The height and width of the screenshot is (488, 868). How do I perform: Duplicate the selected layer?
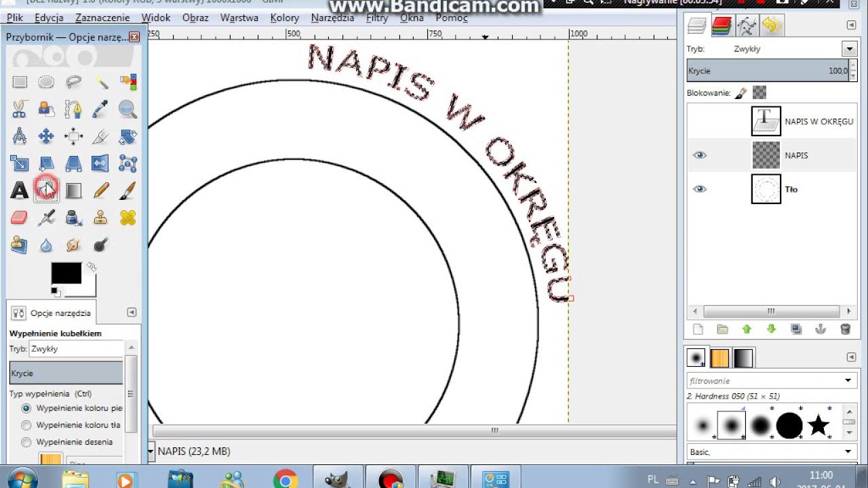click(796, 329)
